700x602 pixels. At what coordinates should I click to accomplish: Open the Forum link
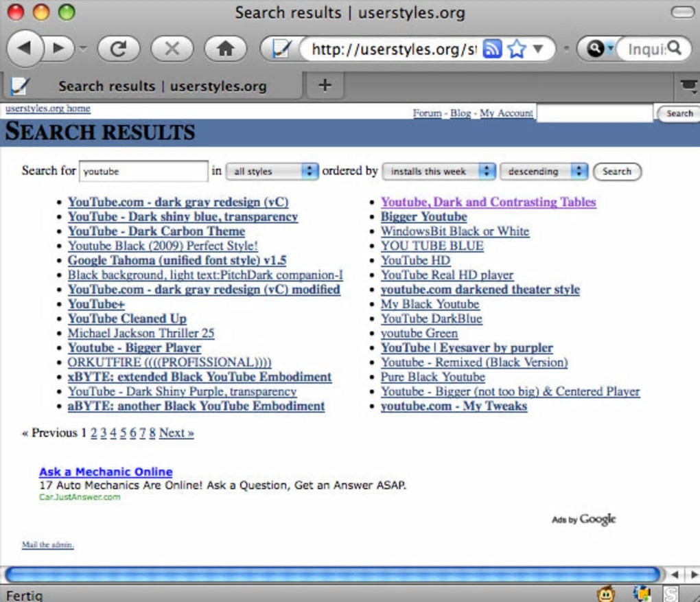click(428, 113)
